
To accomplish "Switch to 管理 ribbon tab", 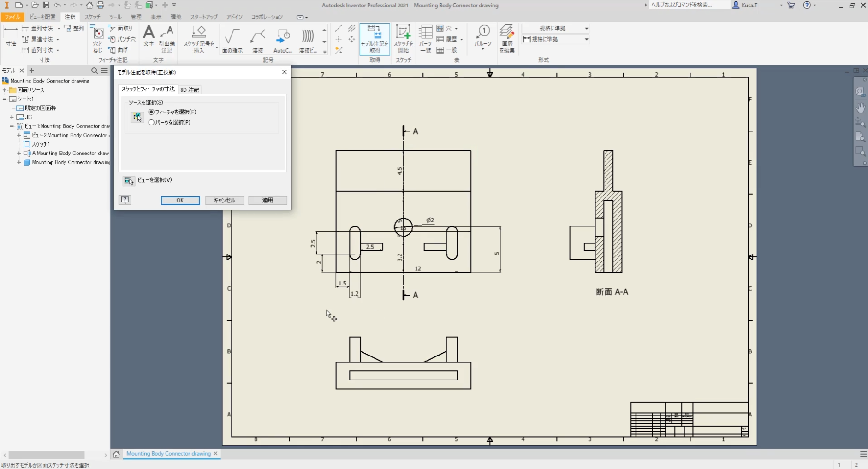I will click(x=136, y=17).
